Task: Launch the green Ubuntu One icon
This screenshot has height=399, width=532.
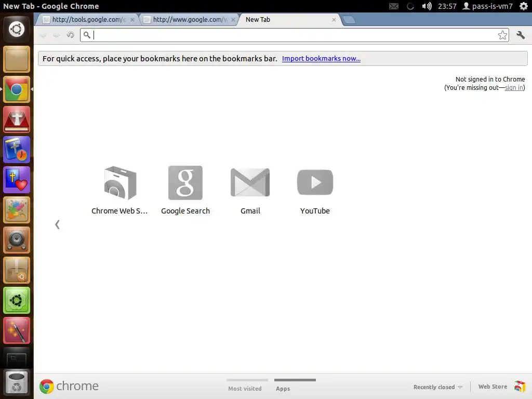Action: (17, 301)
